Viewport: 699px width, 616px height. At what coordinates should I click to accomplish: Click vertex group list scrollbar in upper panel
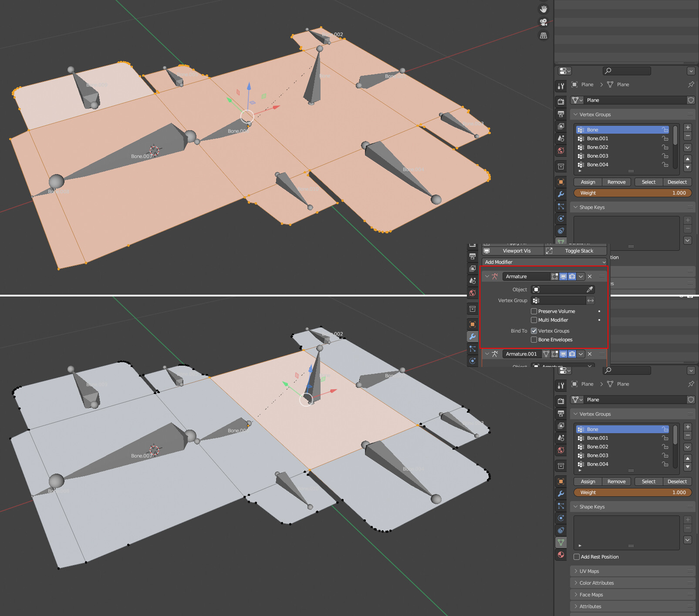tap(675, 135)
